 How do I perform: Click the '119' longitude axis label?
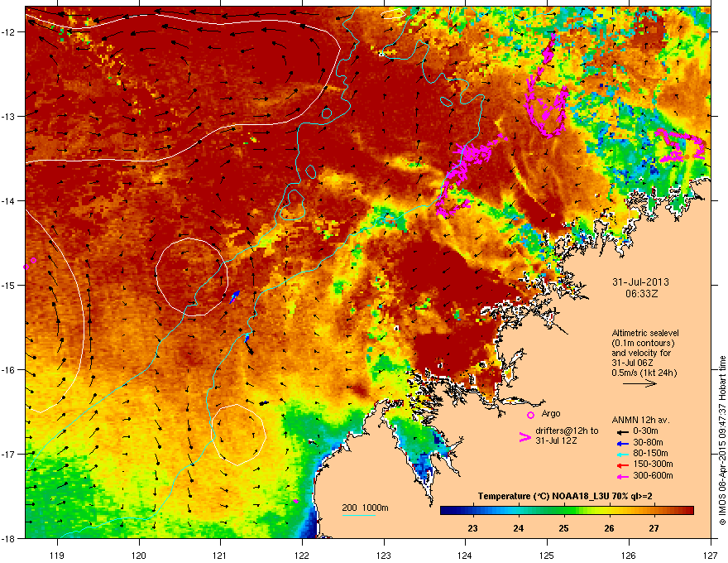[x=58, y=555]
